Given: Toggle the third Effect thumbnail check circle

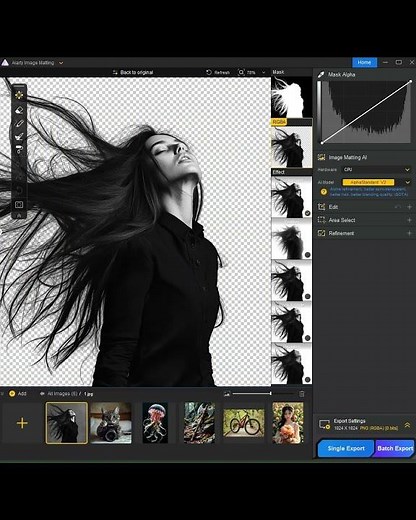Looking at the screenshot, I should pyautogui.click(x=307, y=296).
